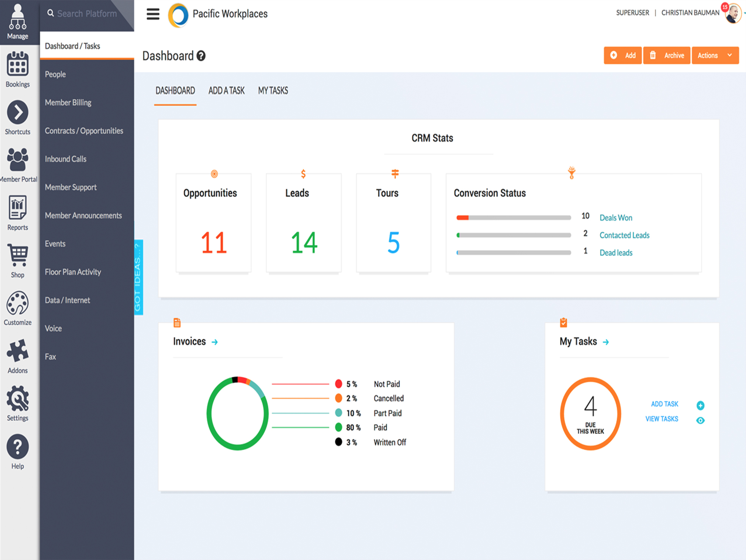Switch to the MY TASKS tab
This screenshot has width=746, height=560.
point(273,91)
